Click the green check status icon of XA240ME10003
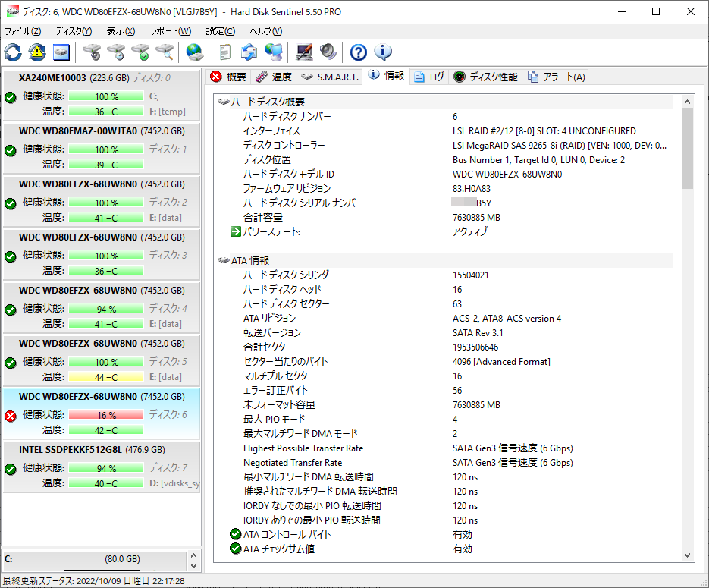This screenshot has height=588, width=709. (11, 97)
